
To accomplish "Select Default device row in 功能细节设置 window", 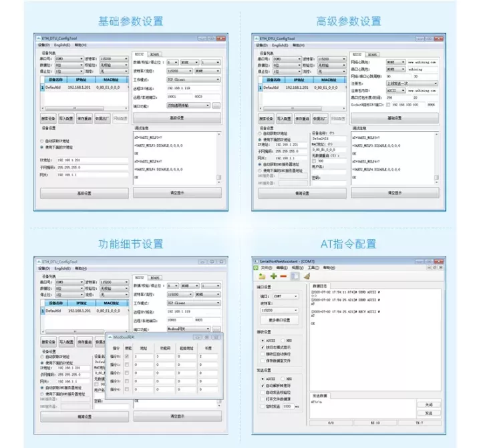I will 84,310.
